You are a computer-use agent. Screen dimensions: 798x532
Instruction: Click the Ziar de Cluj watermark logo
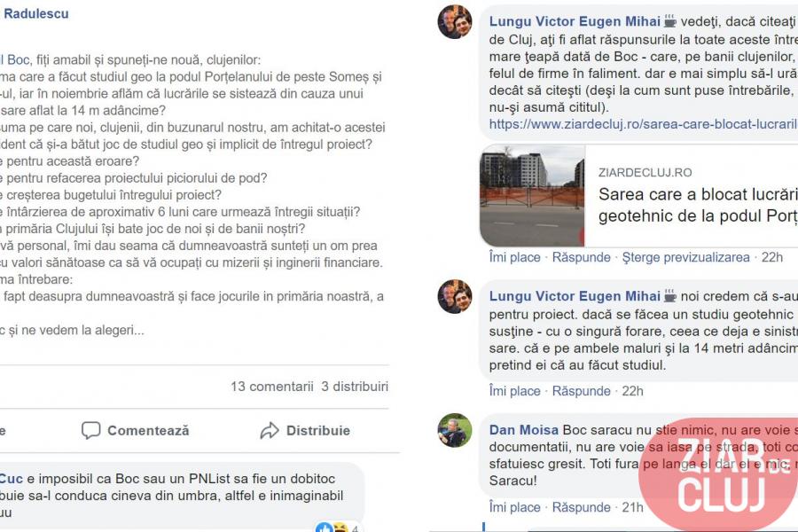coord(720,476)
